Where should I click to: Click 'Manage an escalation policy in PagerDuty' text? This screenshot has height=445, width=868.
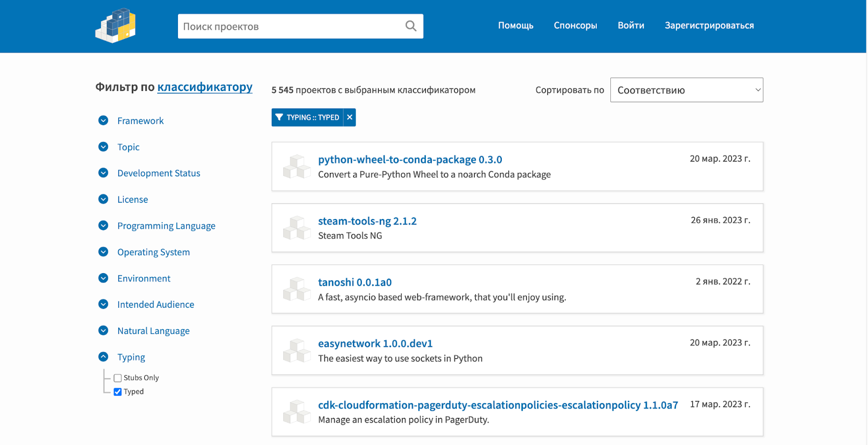[404, 420]
